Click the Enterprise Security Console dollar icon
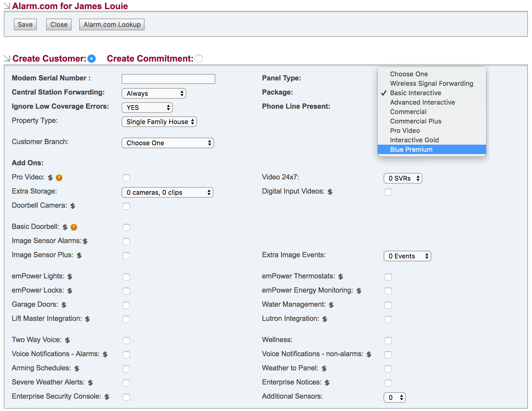Screen dimensions: 532x411 coord(107,397)
